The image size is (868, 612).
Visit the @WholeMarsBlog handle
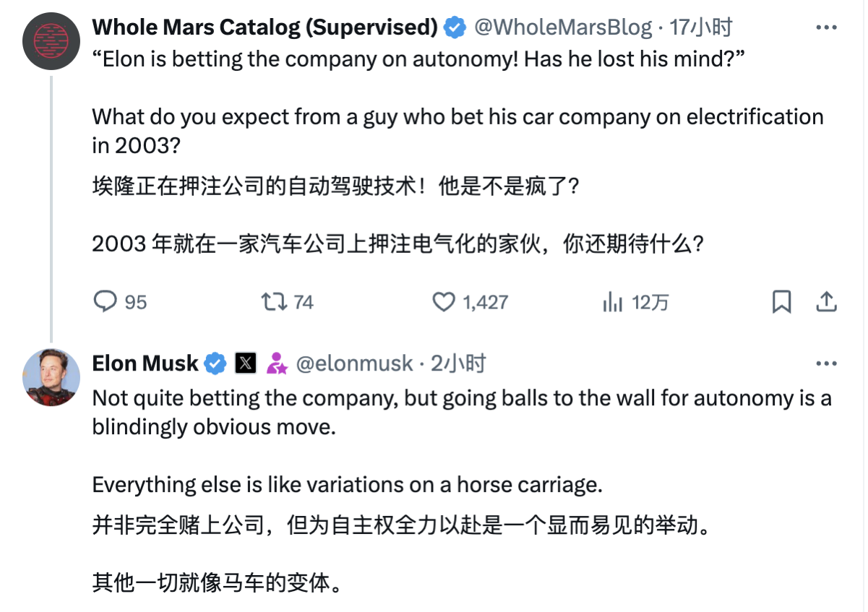(x=562, y=28)
